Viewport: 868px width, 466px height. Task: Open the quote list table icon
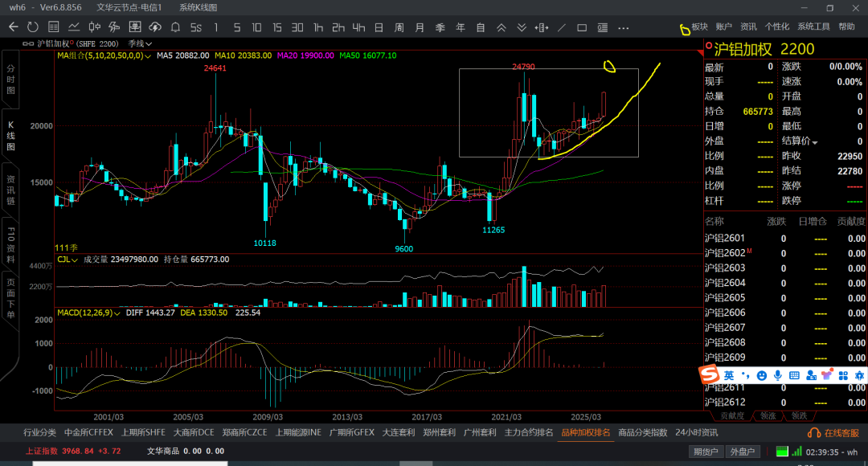tap(54, 27)
